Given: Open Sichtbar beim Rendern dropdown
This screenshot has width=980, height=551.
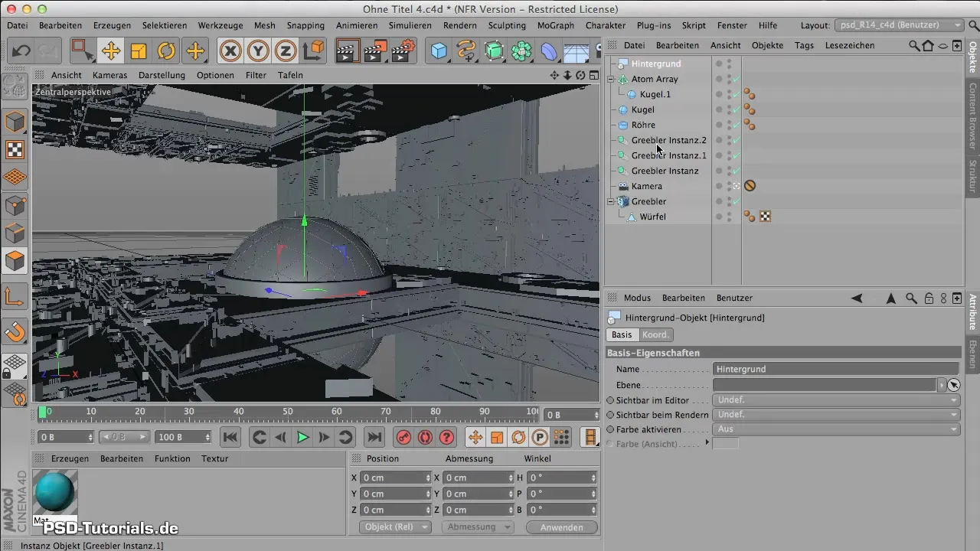Looking at the screenshot, I should 836,415.
